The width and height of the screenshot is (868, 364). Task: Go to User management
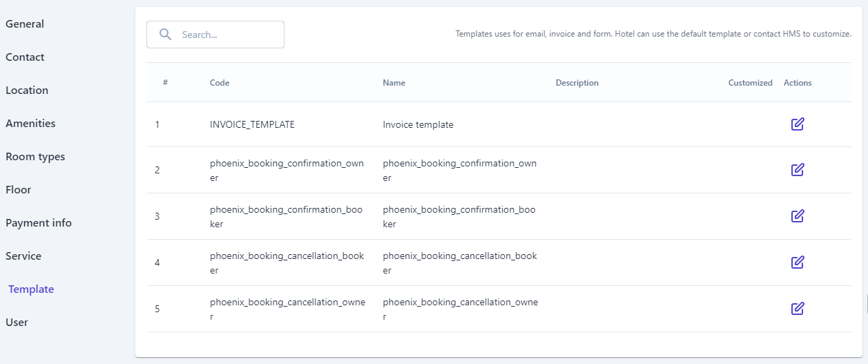coord(17,323)
